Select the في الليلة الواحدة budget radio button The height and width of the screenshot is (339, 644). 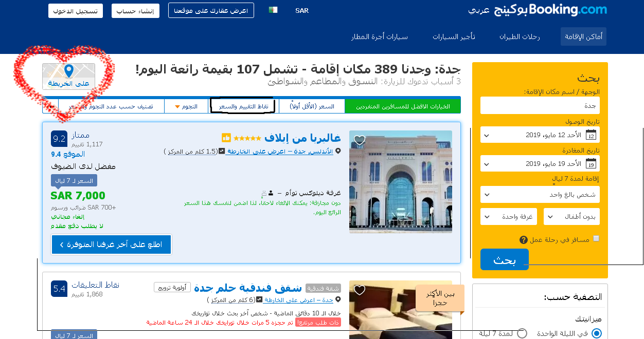click(596, 333)
